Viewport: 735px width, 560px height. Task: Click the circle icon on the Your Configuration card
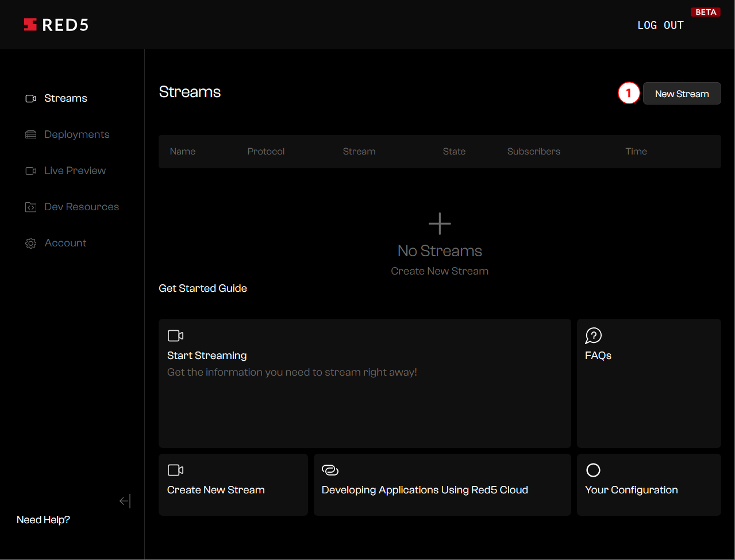point(593,470)
